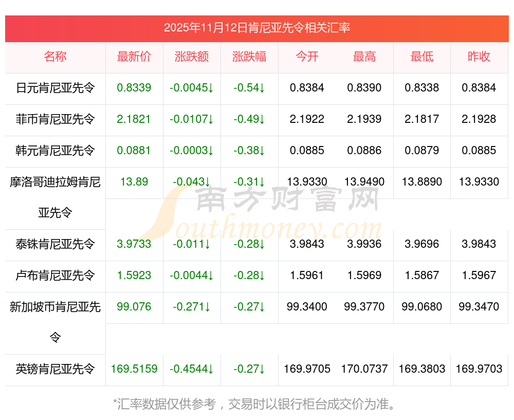The height and width of the screenshot is (420, 514).
Task: Click the 卢布 row change percent -0.28↓
Action: [x=249, y=276]
